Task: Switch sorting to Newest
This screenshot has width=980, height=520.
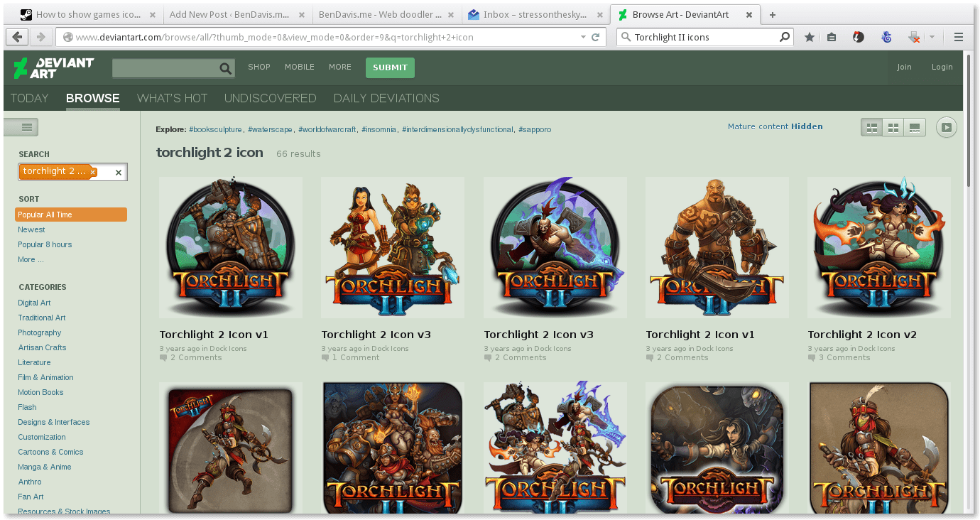Action: (31, 229)
